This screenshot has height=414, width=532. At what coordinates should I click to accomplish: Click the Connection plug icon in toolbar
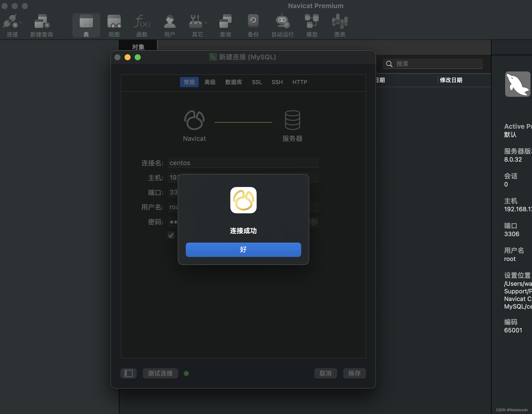10,21
